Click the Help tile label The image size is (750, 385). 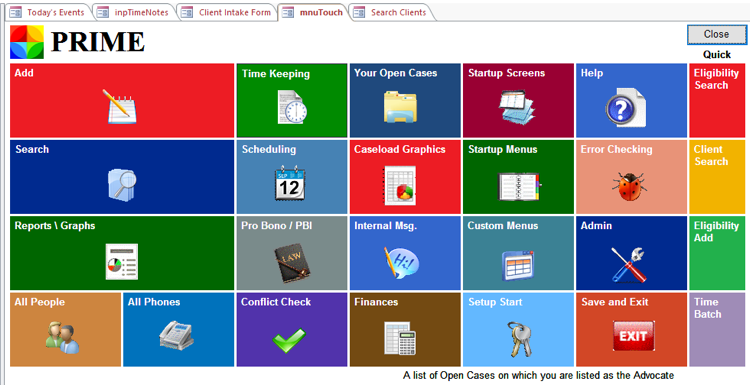pos(592,73)
